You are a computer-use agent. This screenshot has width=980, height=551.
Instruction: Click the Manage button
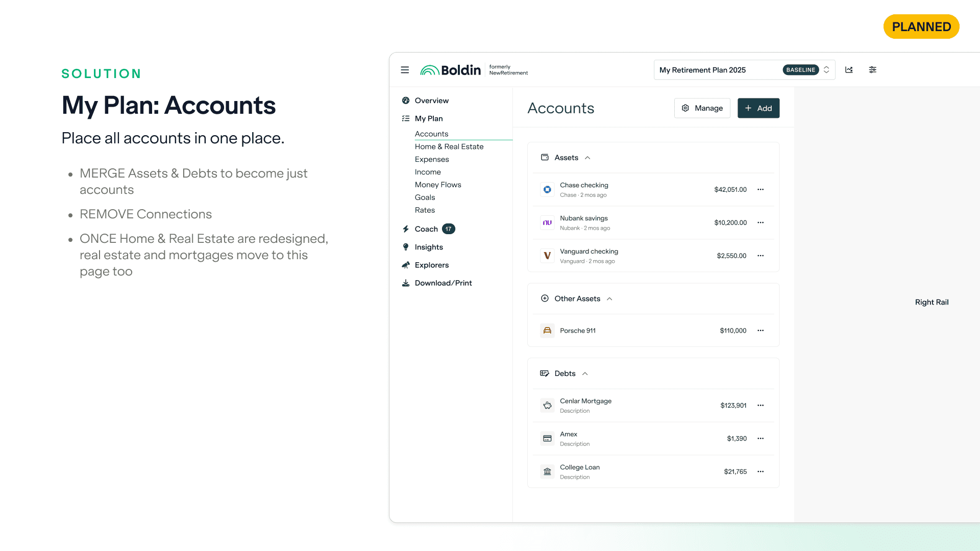[702, 108]
